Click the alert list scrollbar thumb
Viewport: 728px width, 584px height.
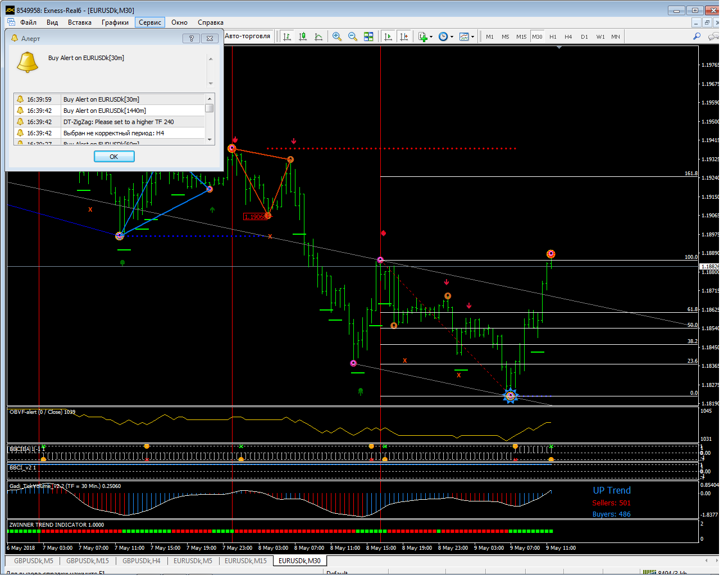[210, 108]
